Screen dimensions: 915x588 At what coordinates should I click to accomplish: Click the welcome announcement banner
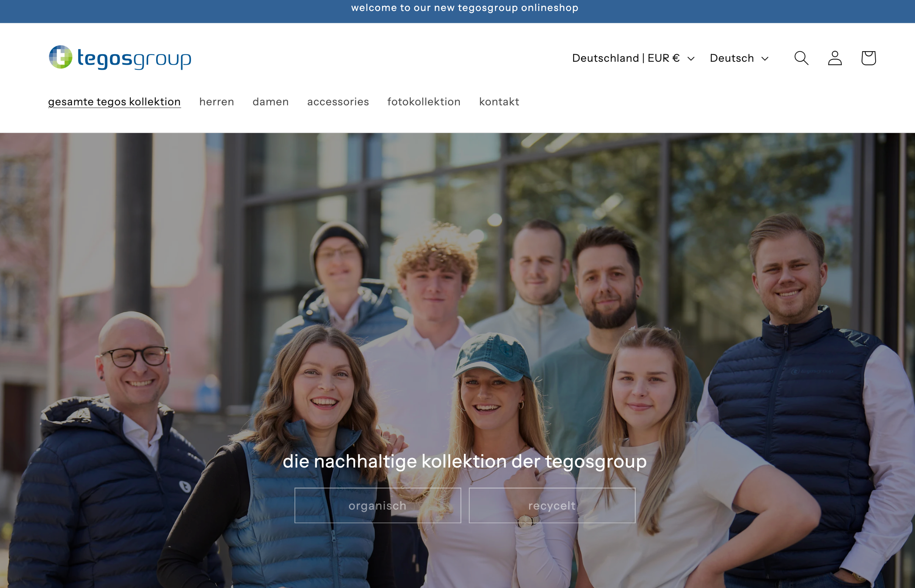[x=457, y=8]
